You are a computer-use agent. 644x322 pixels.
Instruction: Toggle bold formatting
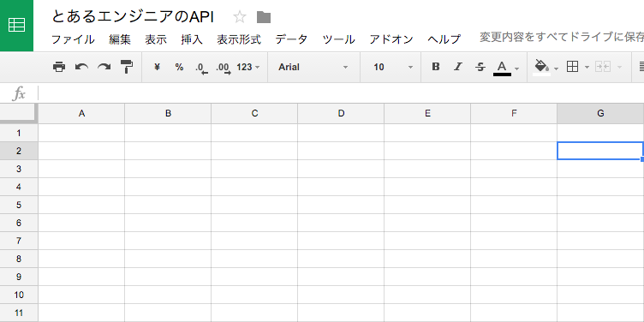[436, 67]
